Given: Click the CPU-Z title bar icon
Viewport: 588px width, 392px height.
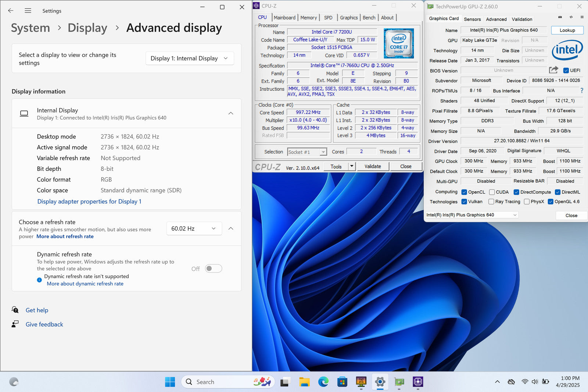Looking at the screenshot, I should pyautogui.click(x=257, y=6).
